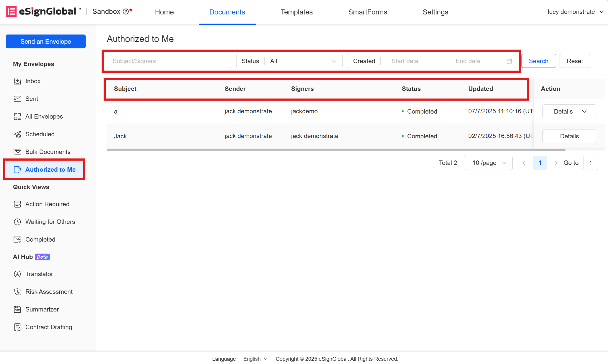Open the lucy demonstrate account menu
The image size is (608, 364).
(575, 12)
